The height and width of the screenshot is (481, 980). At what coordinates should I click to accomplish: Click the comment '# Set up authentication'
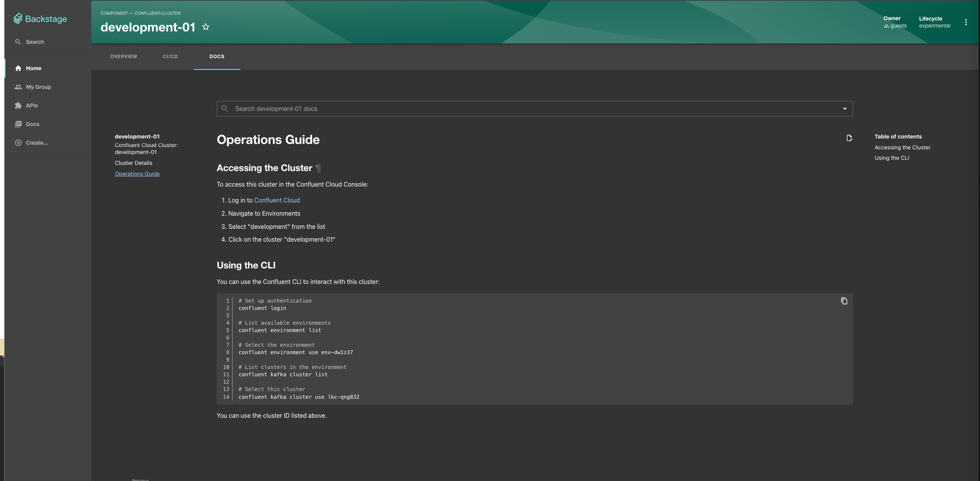pos(275,301)
